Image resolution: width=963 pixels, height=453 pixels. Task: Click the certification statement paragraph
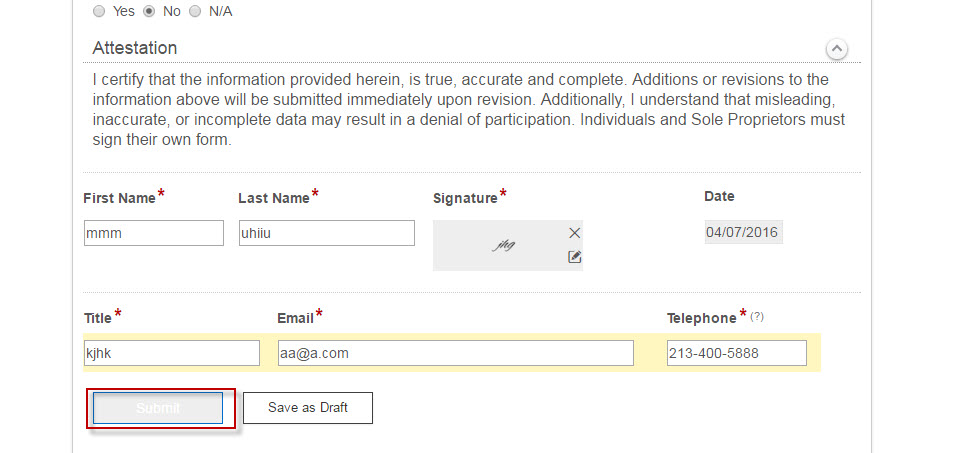tap(468, 109)
